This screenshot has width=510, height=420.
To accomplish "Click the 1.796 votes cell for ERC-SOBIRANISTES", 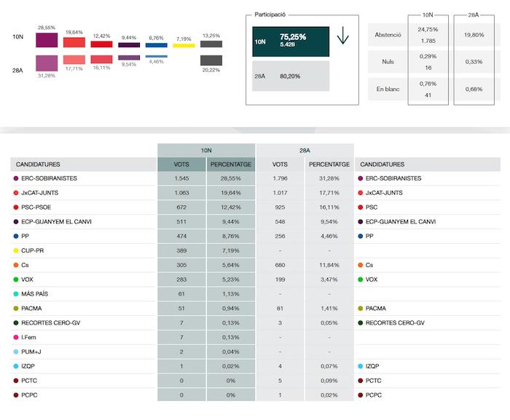I will [280, 178].
